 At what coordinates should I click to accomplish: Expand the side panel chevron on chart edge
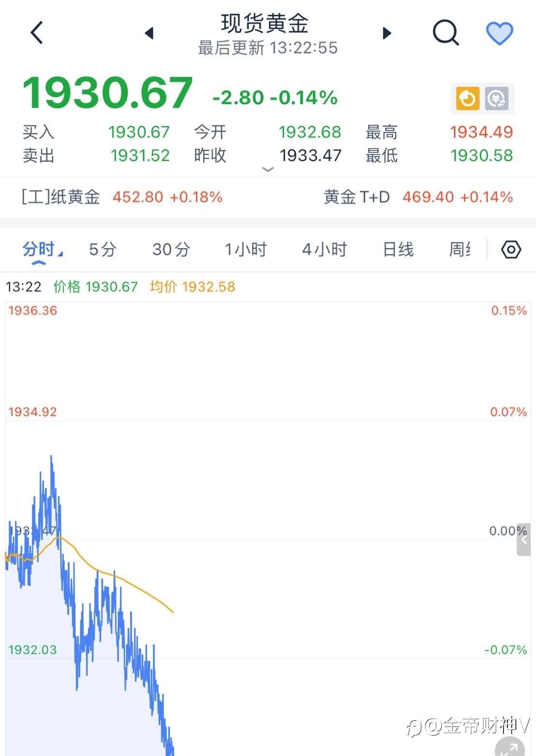[x=523, y=540]
